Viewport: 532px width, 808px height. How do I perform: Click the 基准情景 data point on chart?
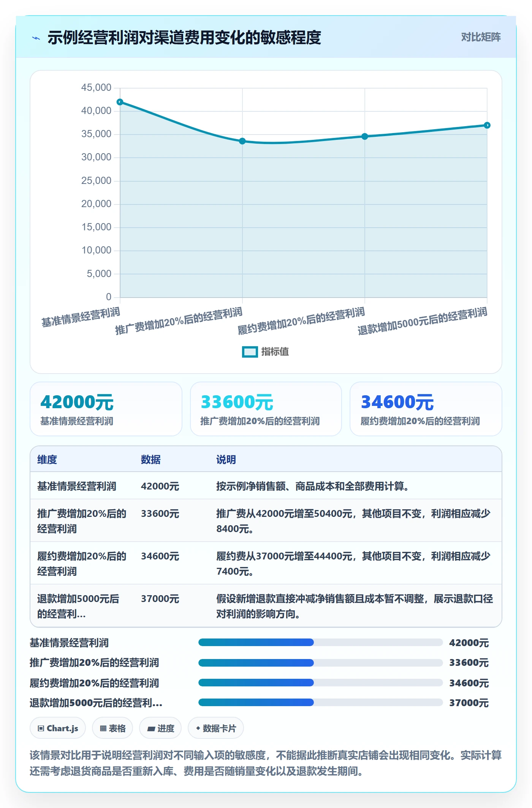pos(120,102)
